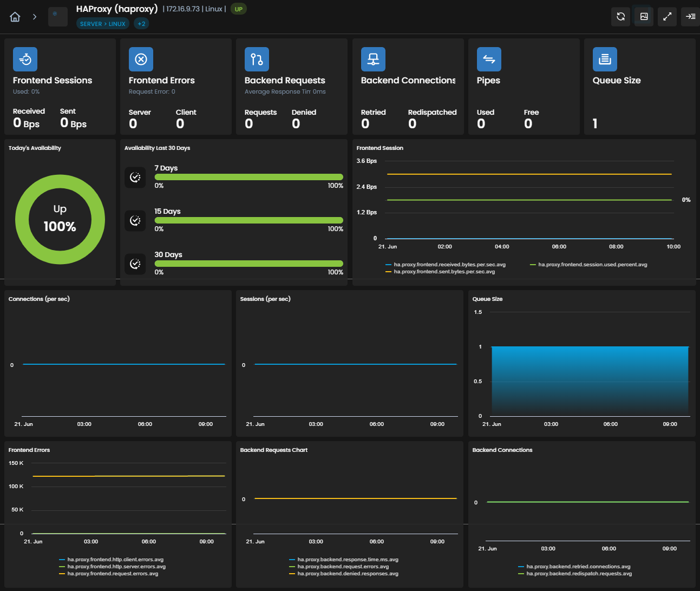This screenshot has width=700, height=591.
Task: Expand breadcrumb chevron next to home
Action: (35, 17)
